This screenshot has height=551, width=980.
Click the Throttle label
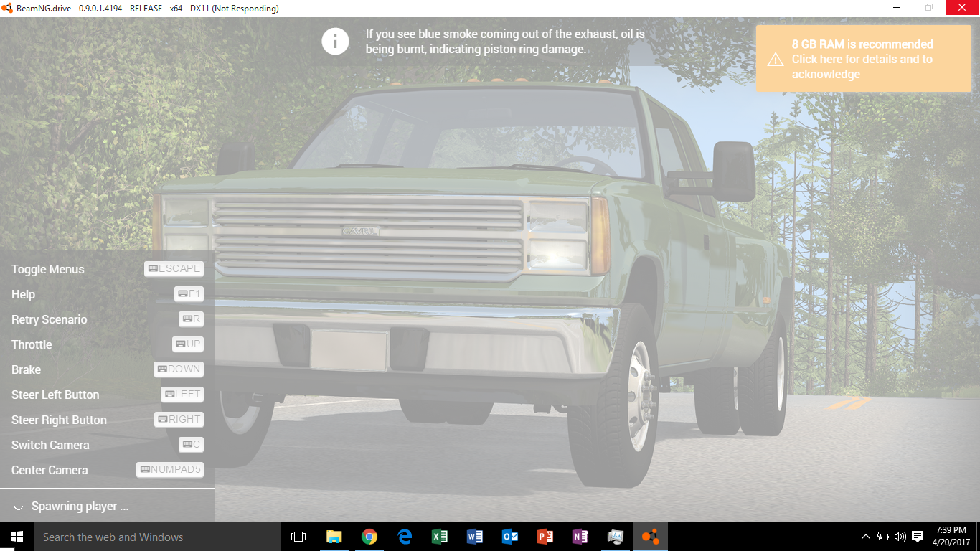32,345
